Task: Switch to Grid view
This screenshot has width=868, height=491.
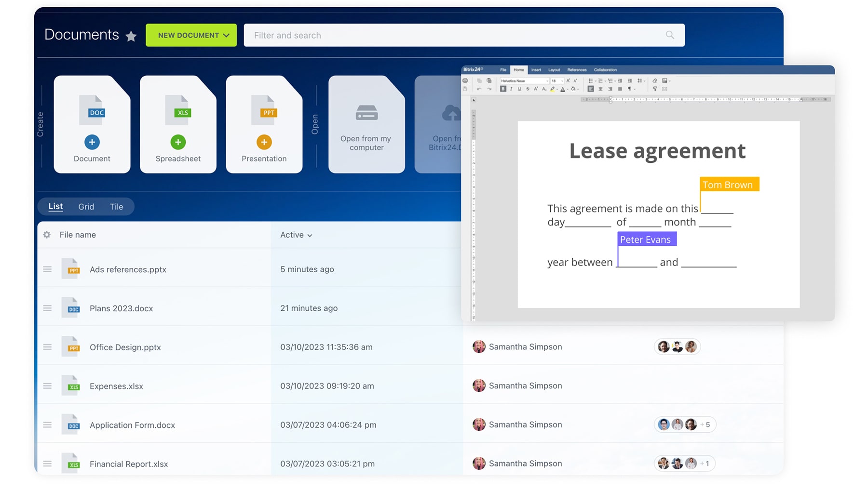Action: tap(86, 207)
